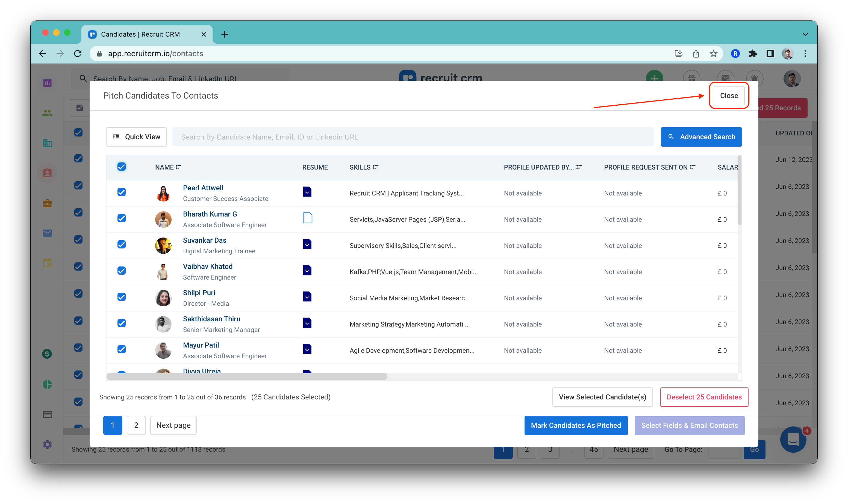Click Advanced Search button
This screenshot has width=848, height=504.
click(x=701, y=137)
